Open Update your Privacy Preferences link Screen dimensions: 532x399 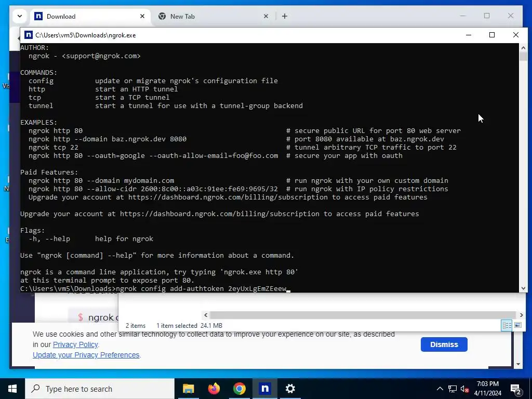point(86,355)
